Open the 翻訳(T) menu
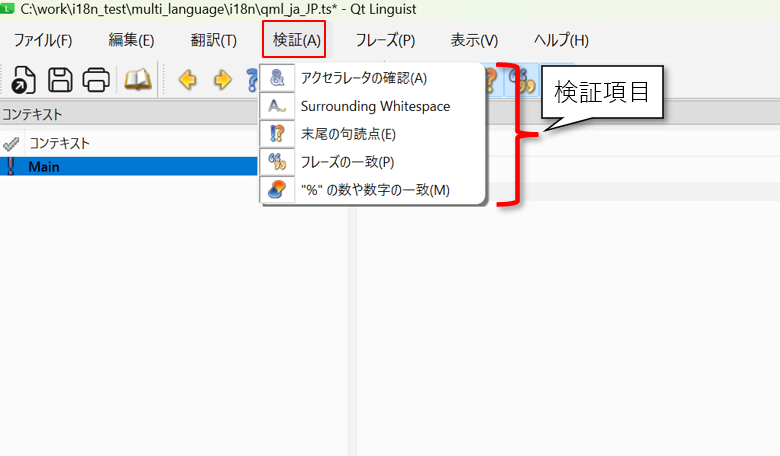The image size is (780, 456). tap(213, 40)
